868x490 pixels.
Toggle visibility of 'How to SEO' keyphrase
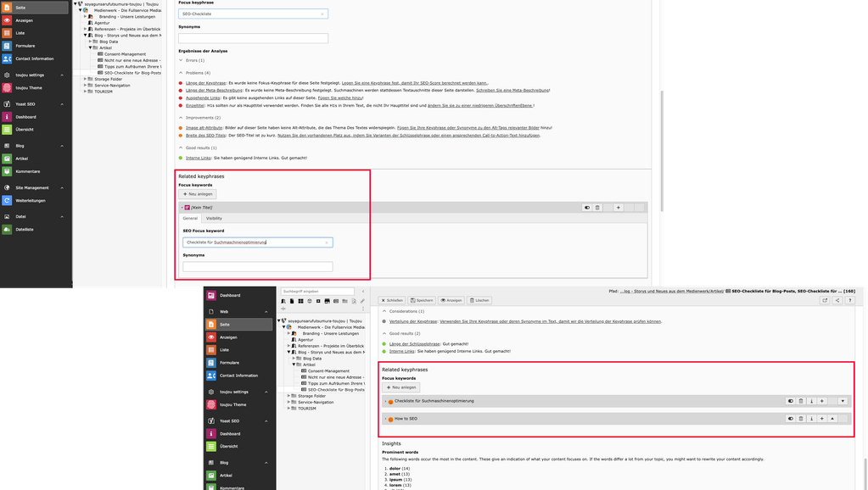(790, 418)
